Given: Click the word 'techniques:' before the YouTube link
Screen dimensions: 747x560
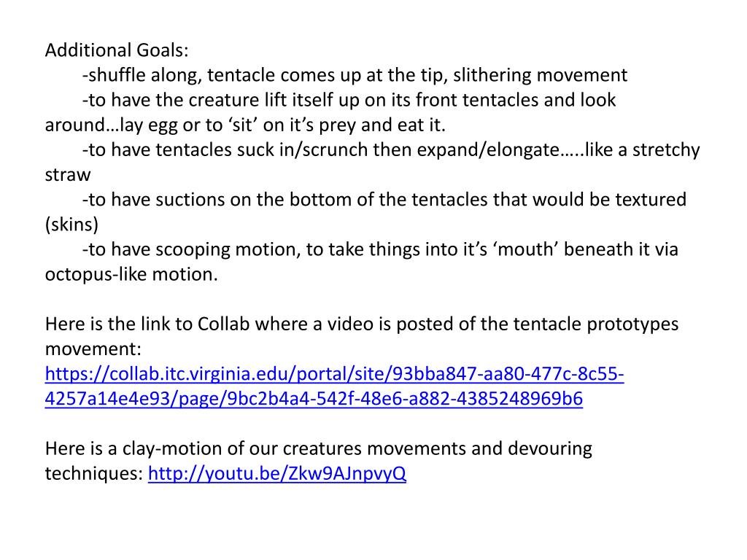Looking at the screenshot, I should [94, 473].
